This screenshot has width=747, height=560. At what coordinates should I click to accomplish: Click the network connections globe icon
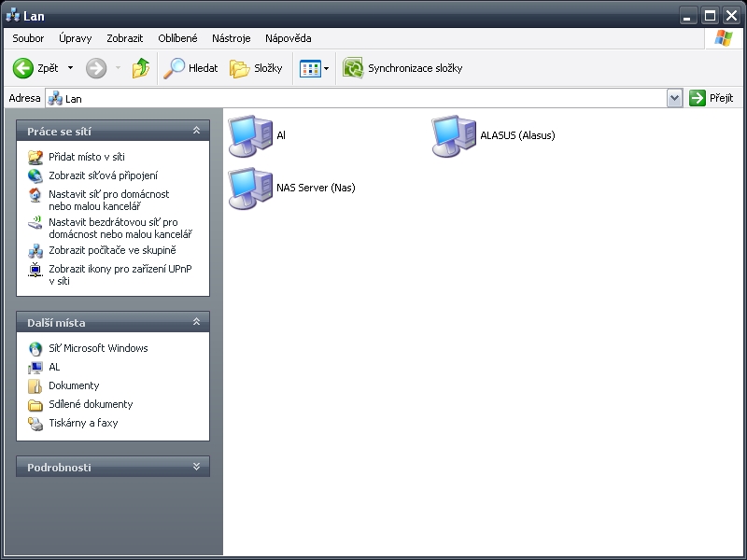35,175
